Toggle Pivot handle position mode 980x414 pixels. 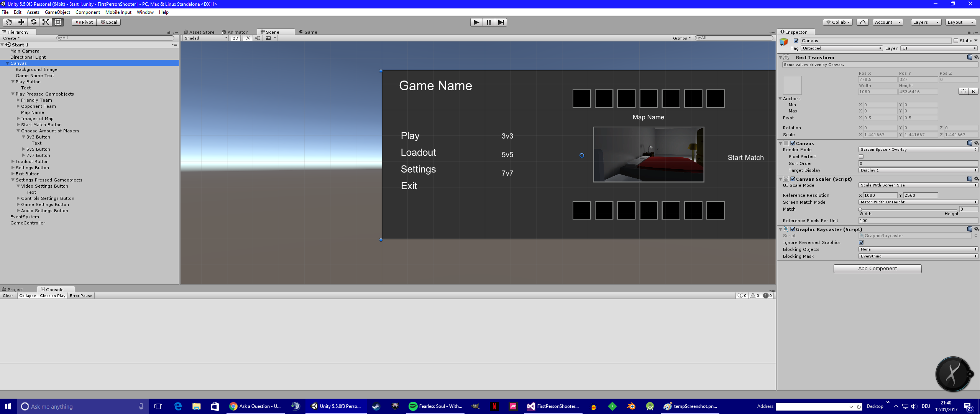[84, 22]
